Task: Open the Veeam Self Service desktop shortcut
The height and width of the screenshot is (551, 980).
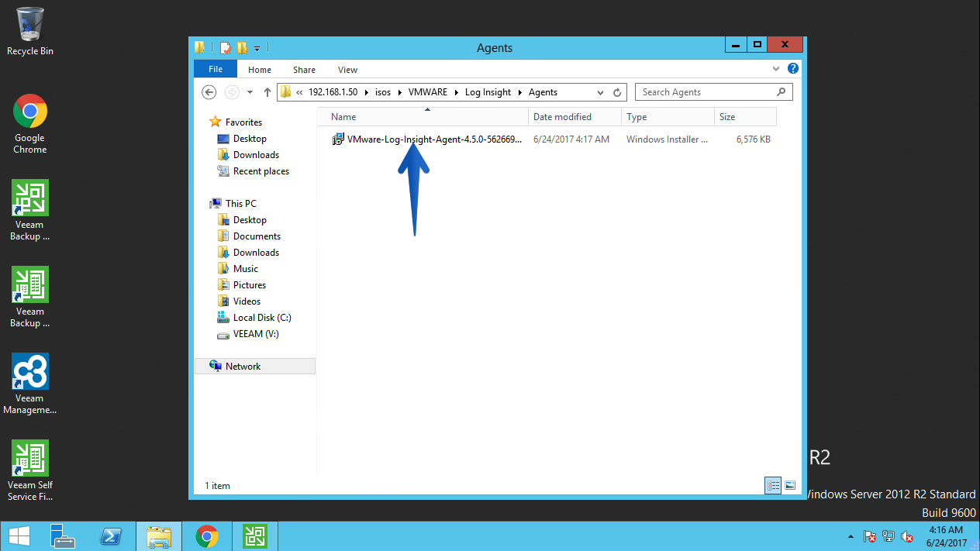Action: 30,471
